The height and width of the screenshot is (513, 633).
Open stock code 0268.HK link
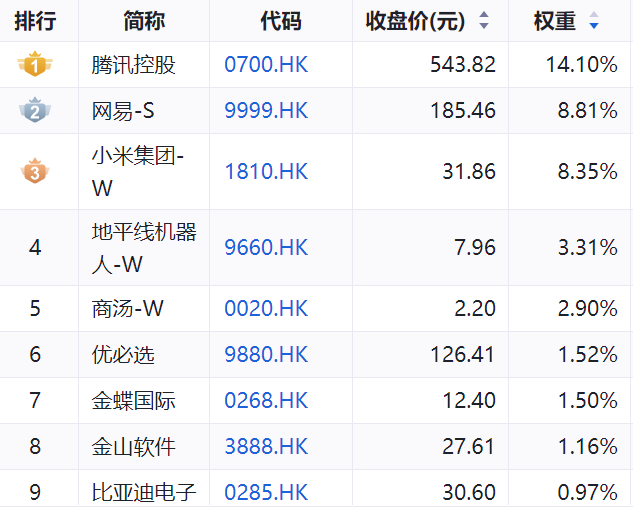pos(266,401)
